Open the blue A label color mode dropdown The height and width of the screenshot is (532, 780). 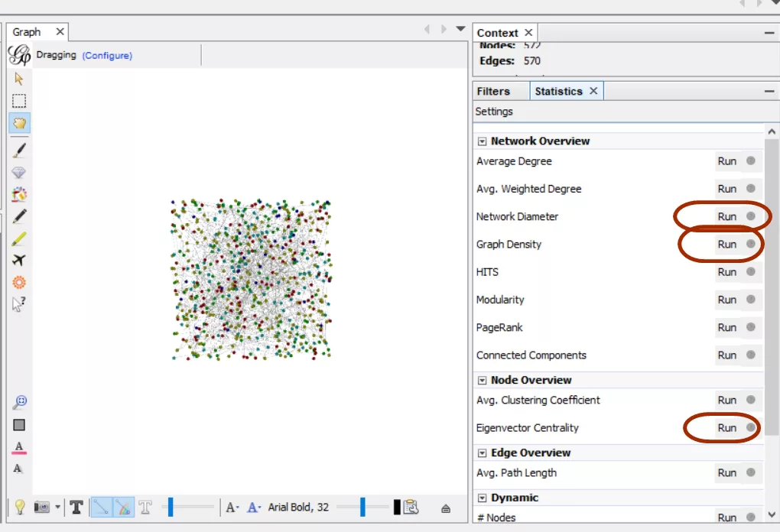[254, 507]
